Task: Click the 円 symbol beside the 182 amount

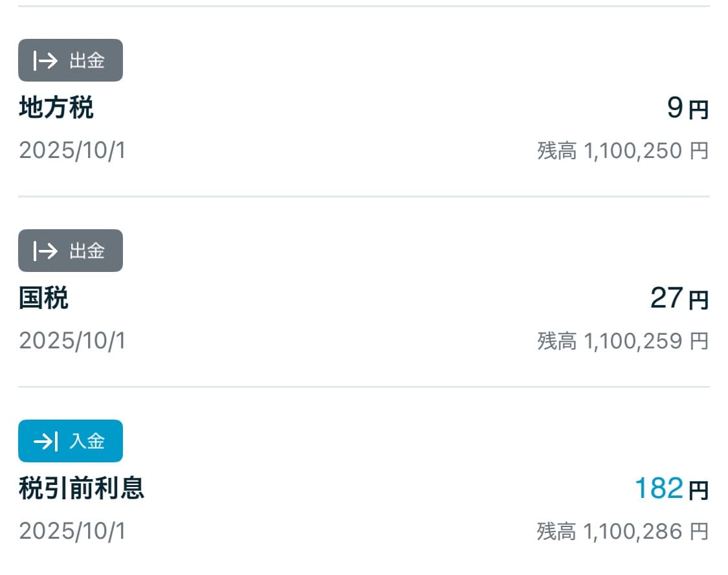Action: coord(698,491)
